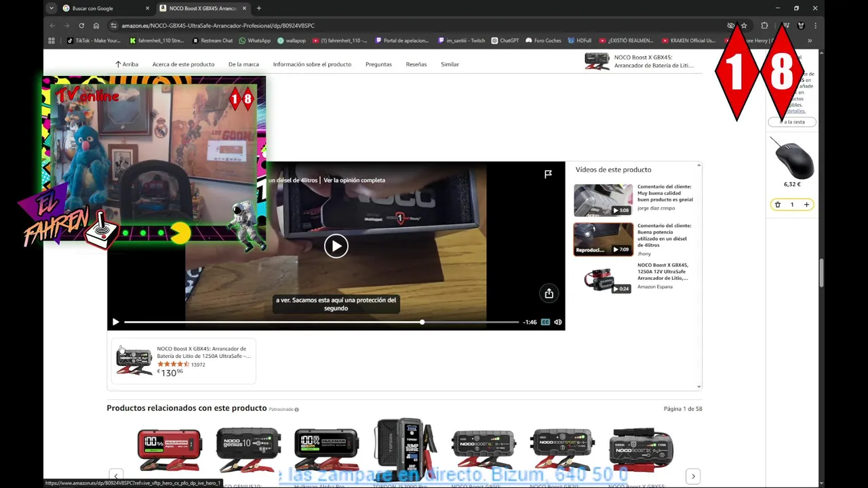Click the amazon.es address bar URL
Screen dimensions: 868x488
(x=218, y=26)
